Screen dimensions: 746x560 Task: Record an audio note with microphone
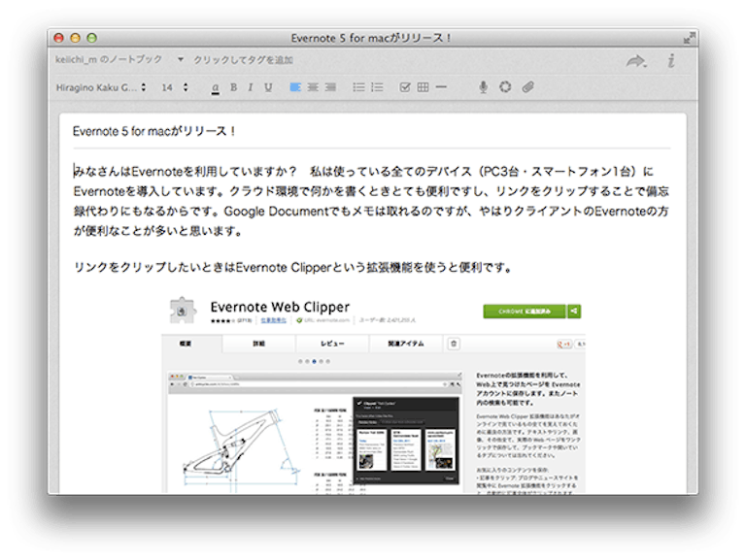483,87
